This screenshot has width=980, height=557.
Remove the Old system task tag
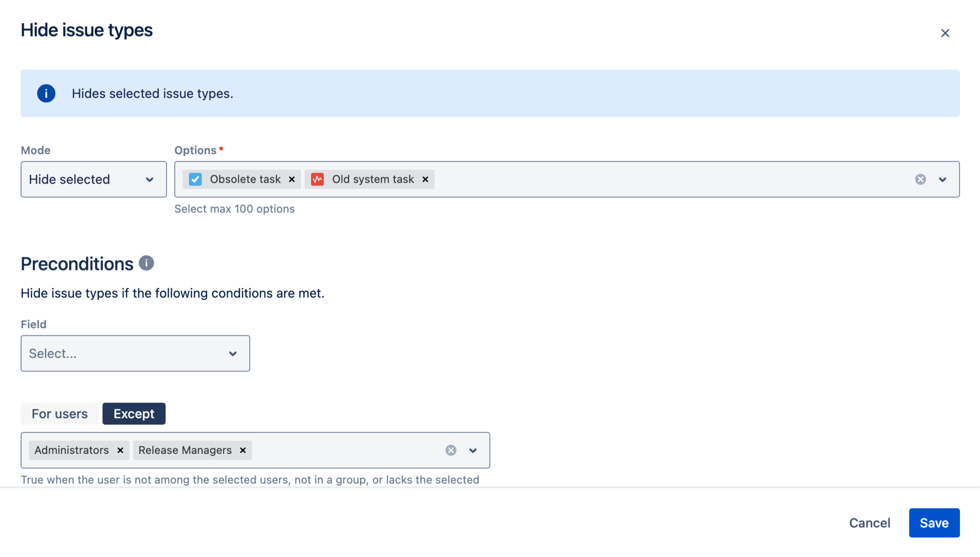(425, 179)
